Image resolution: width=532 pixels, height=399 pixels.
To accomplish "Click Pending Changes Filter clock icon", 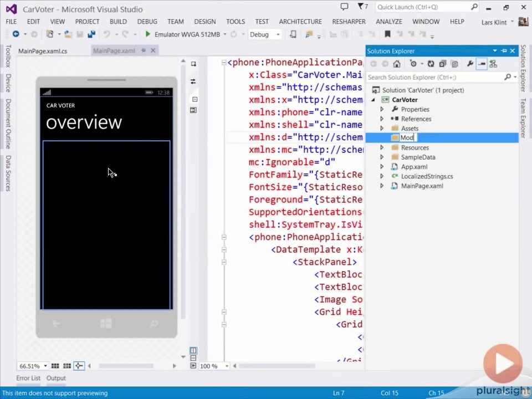I will point(413,64).
